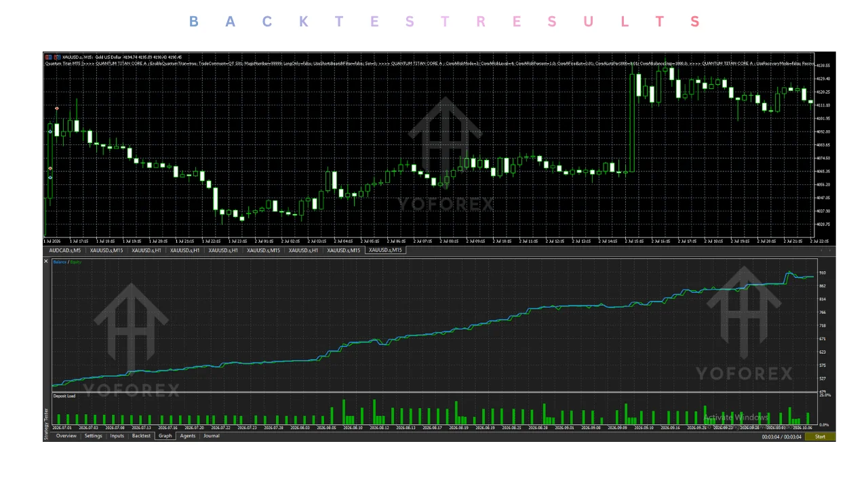Click the 4056.20 price scale value
Viewport: 868px width, 488px height.
(823, 184)
